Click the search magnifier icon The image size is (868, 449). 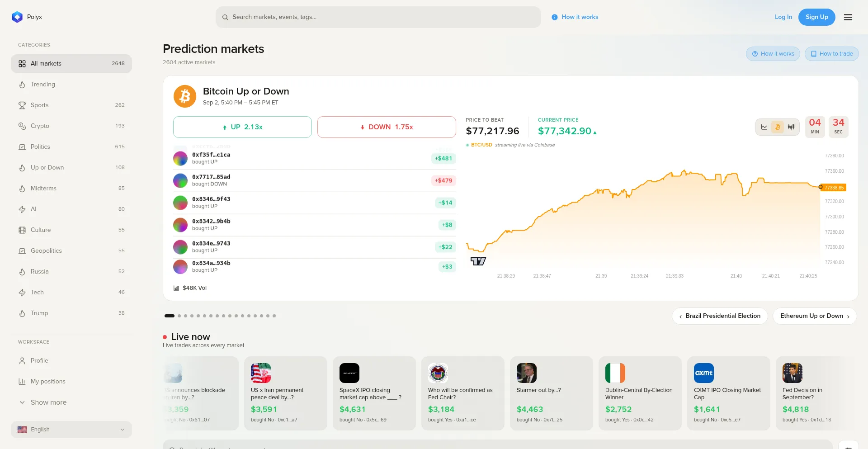click(x=225, y=17)
